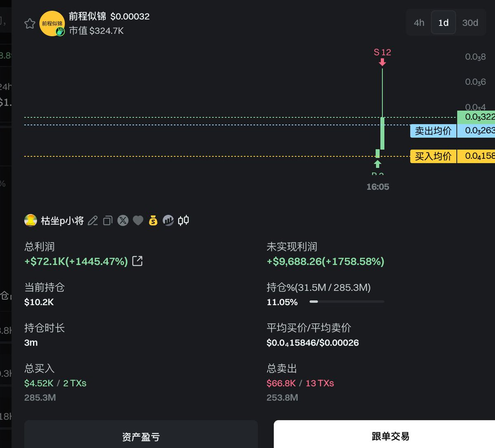495x448 pixels.
Task: Star the 前程似锦 token as favorite
Action: tap(30, 24)
